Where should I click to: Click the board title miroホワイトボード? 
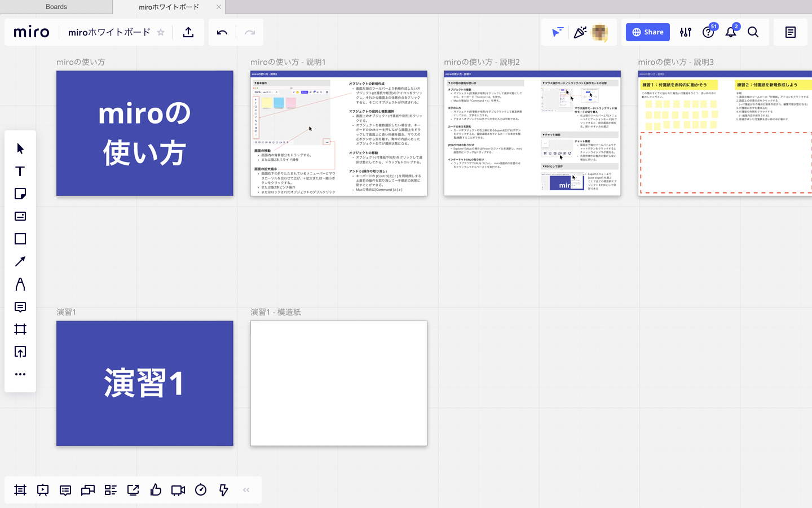coord(109,32)
